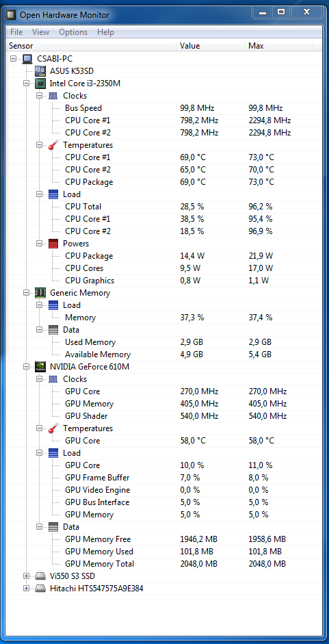Collapse the GPU Data group
Image resolution: width=329 pixels, height=644 pixels.
click(40, 527)
